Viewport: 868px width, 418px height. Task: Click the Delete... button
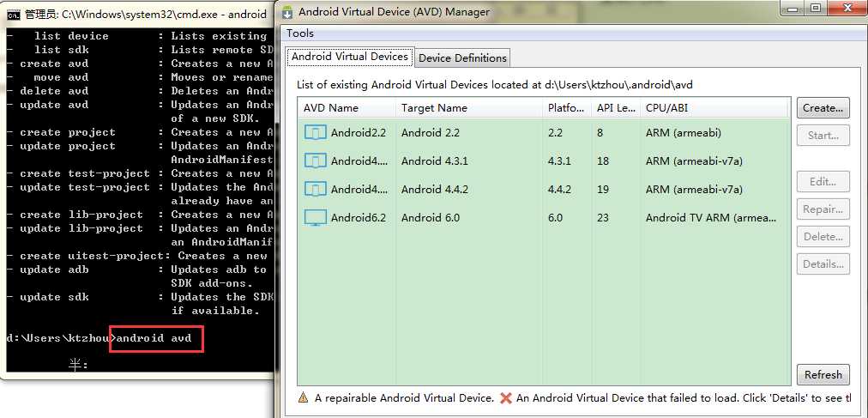[823, 237]
